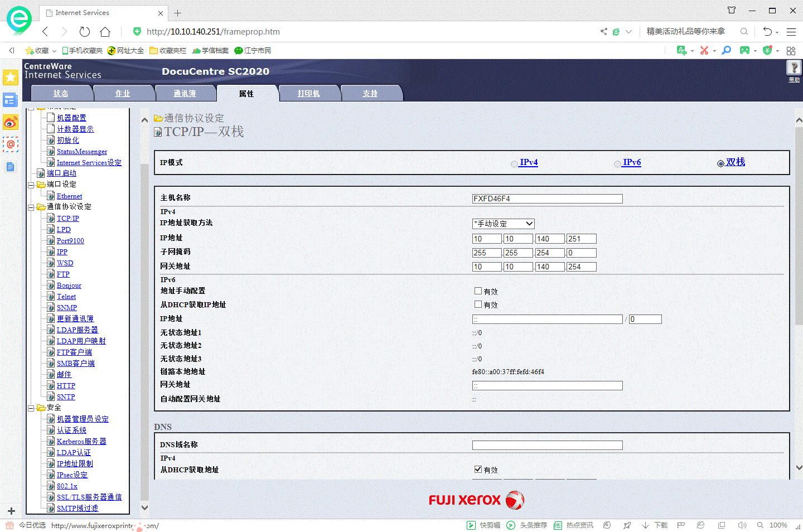Switch to the 打印机 tab
This screenshot has height=532, width=803.
[x=309, y=93]
